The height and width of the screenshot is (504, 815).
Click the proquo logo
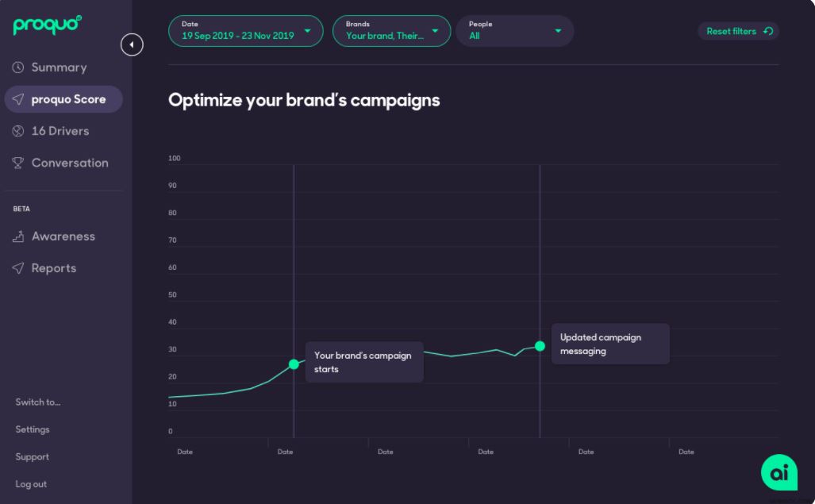47,25
